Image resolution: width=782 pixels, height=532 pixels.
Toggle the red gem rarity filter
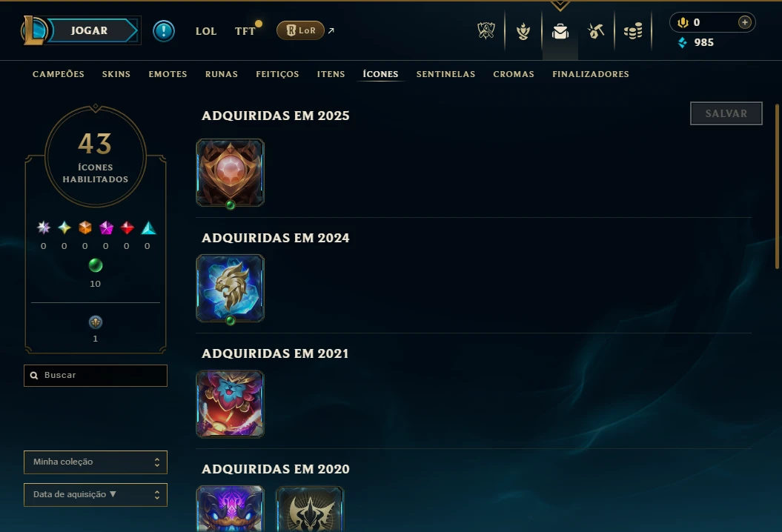tap(127, 228)
